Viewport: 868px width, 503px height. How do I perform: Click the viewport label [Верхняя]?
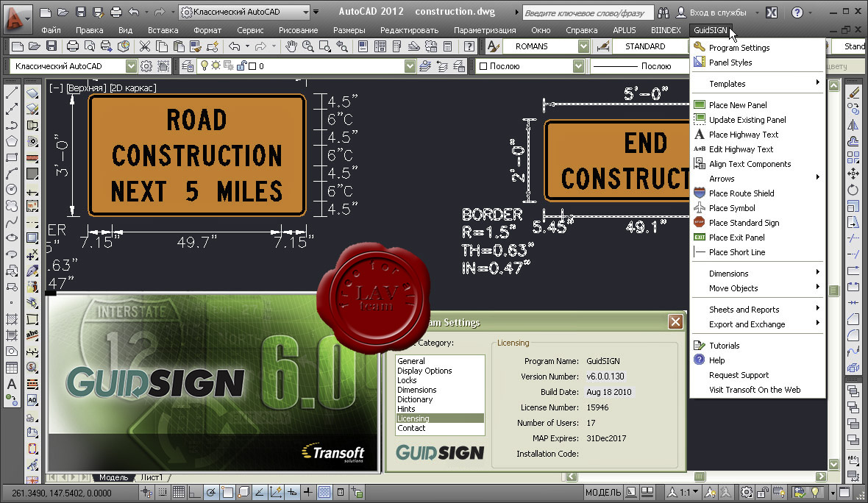tap(85, 88)
